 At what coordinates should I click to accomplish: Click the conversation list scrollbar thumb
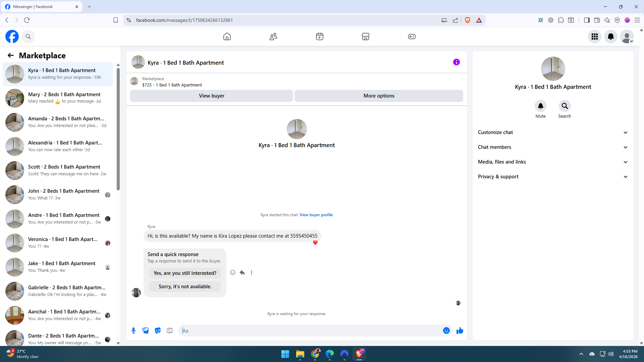118,129
